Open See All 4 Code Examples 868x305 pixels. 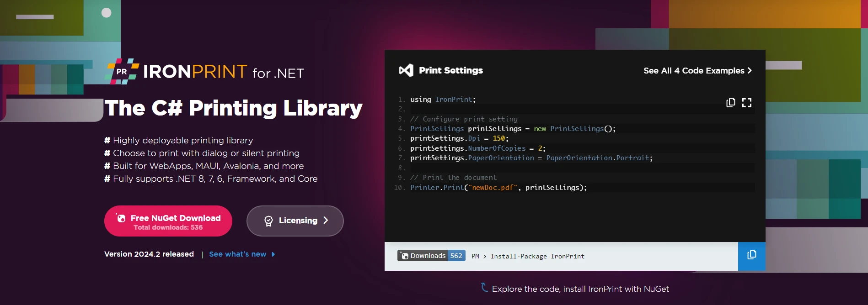[x=693, y=71]
